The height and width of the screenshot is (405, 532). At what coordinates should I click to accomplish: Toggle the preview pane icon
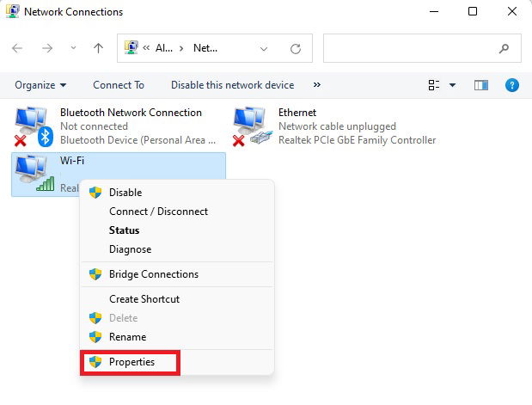pyautogui.click(x=481, y=85)
